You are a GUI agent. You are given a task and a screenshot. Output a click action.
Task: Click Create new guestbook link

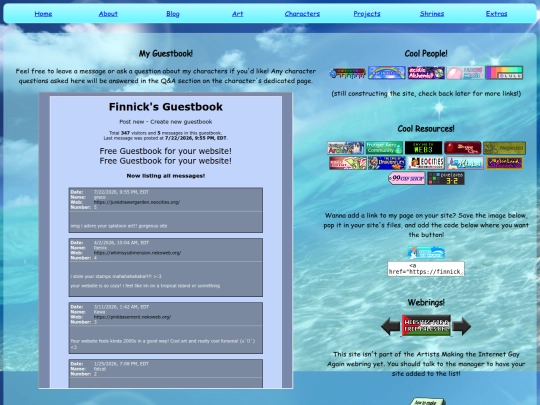(181, 122)
